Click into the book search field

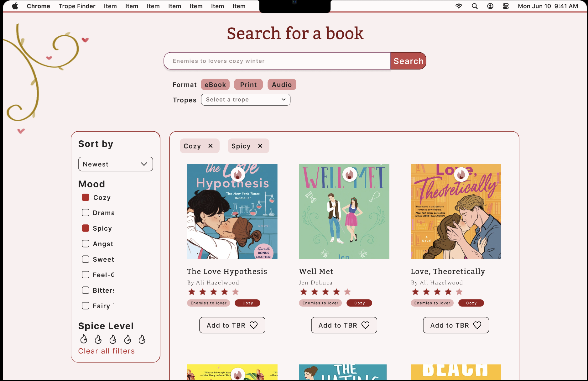(x=277, y=61)
